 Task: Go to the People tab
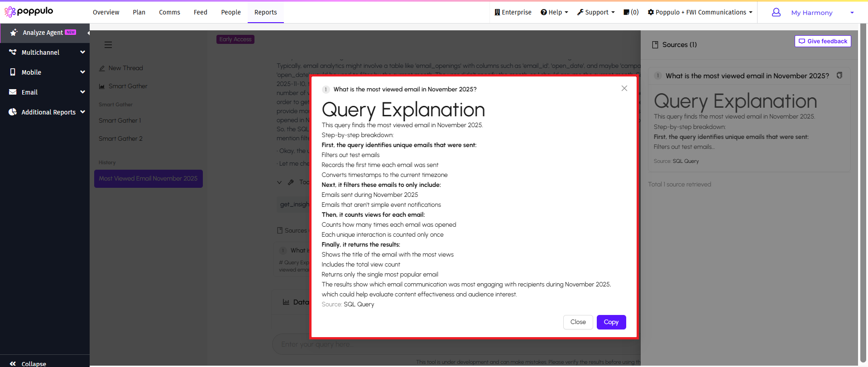click(231, 12)
